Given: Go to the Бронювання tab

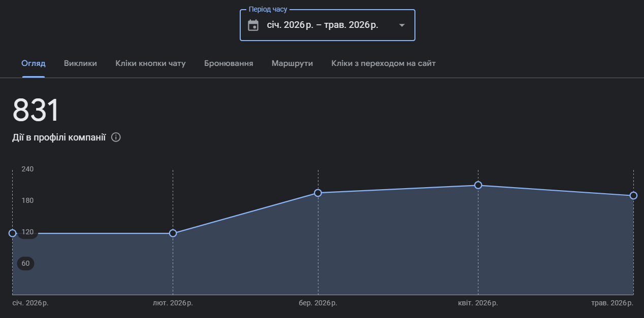Looking at the screenshot, I should click(x=229, y=63).
